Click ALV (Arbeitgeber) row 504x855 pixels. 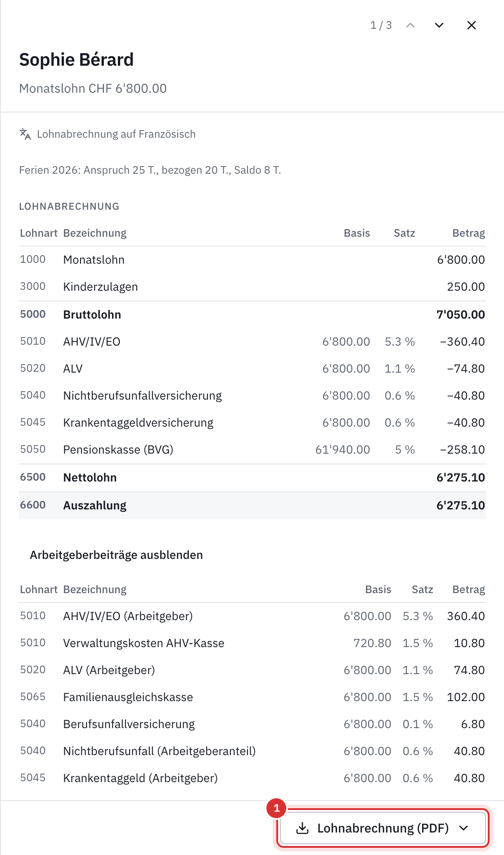click(252, 670)
